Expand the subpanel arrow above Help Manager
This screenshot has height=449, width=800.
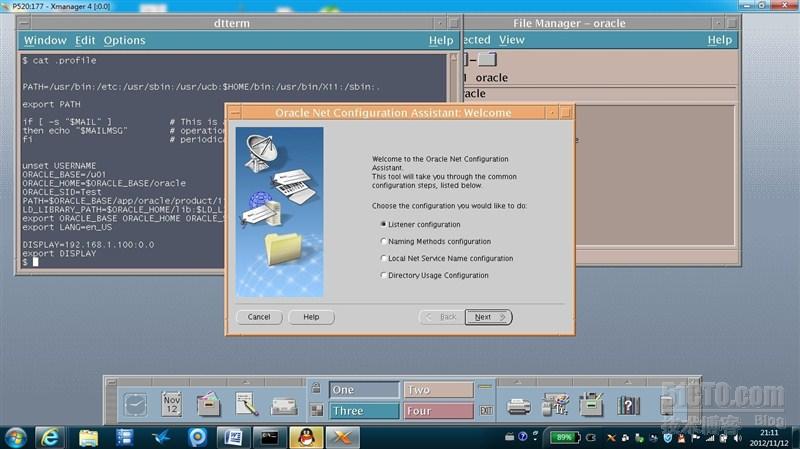[x=628, y=382]
